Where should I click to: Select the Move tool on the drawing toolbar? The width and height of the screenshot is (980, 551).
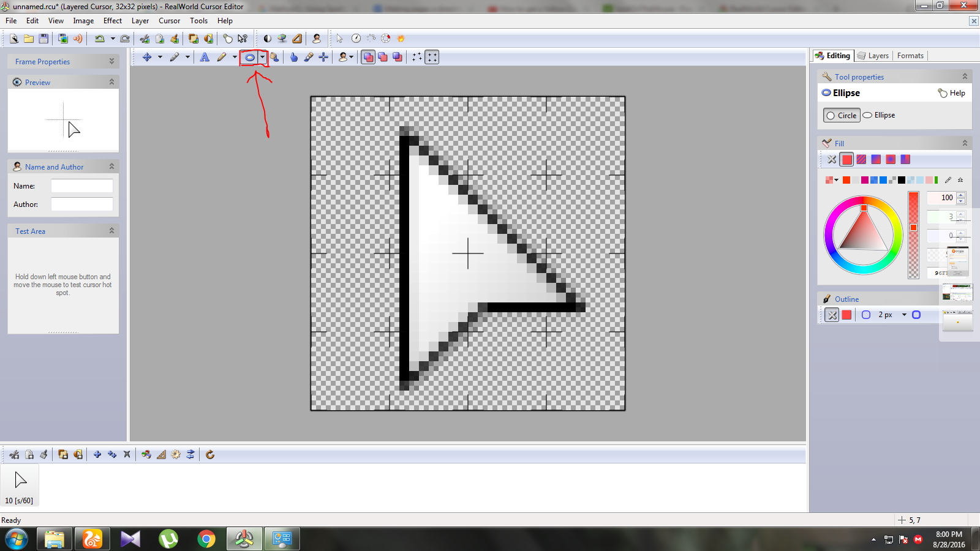[x=147, y=57]
